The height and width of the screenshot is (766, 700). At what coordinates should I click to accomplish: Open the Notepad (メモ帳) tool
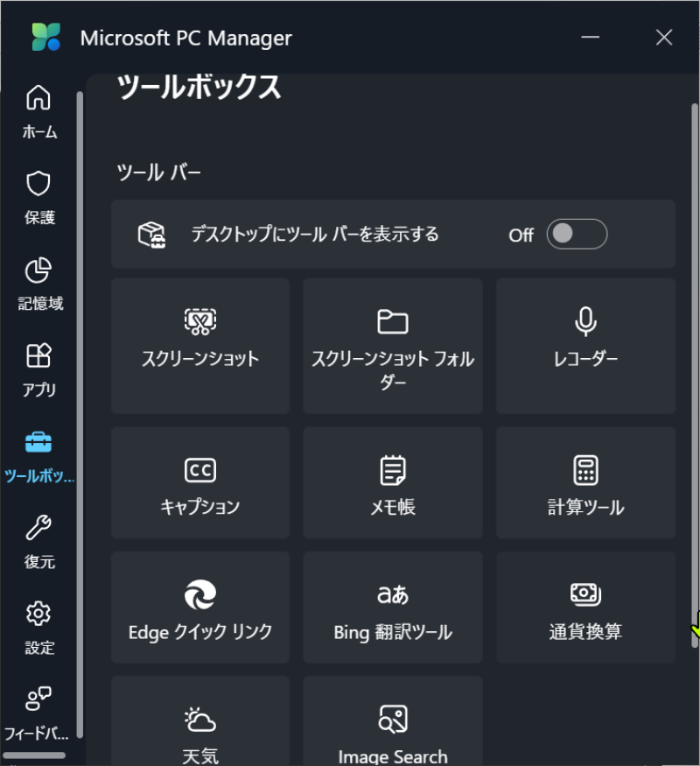point(393,483)
